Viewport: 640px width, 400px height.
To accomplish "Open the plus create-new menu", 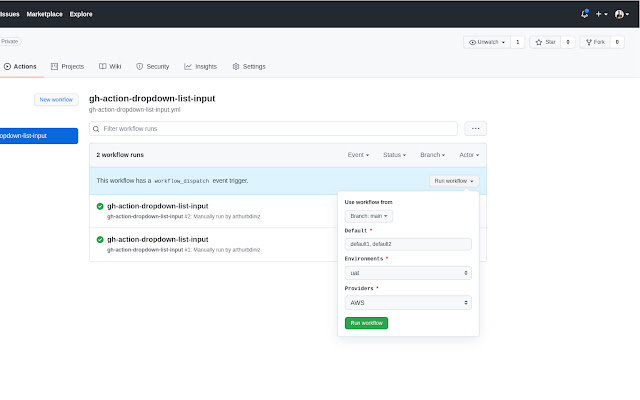I will tap(601, 14).
